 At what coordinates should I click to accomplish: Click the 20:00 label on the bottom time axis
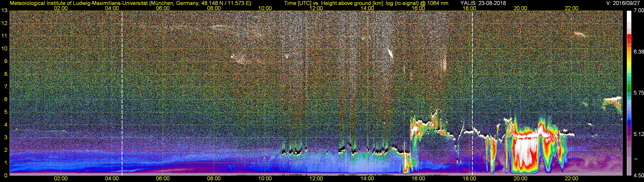tap(521, 179)
